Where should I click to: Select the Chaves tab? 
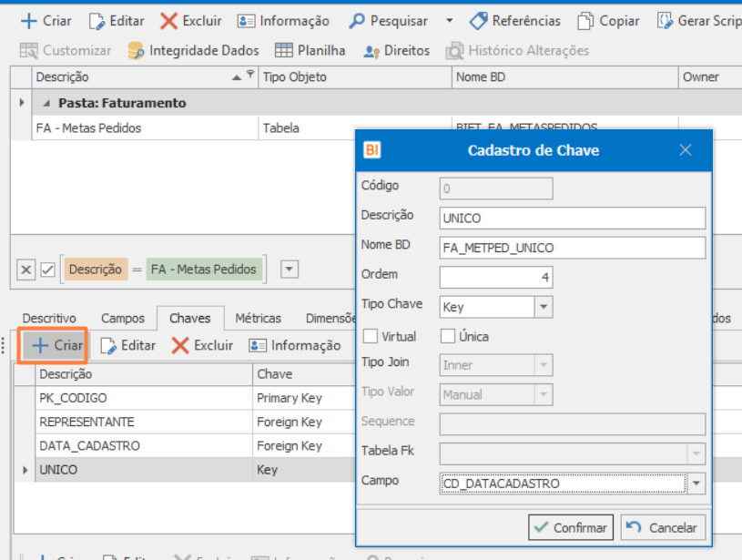[189, 318]
